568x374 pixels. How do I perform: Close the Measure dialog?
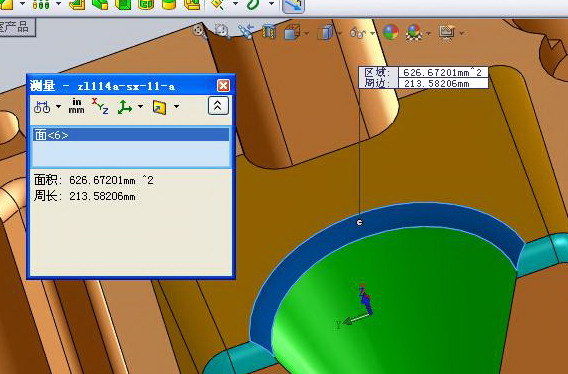[x=223, y=86]
